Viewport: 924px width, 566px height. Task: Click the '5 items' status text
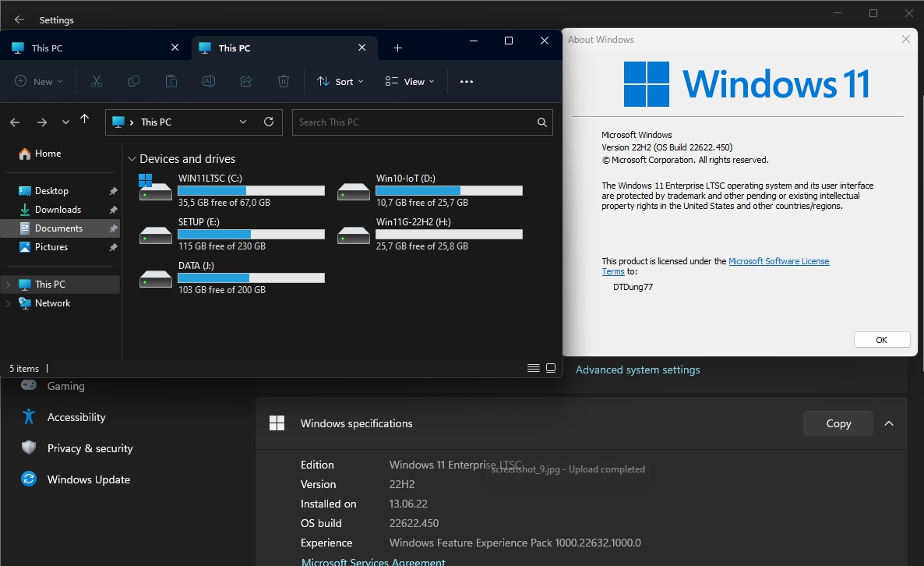[x=24, y=369]
